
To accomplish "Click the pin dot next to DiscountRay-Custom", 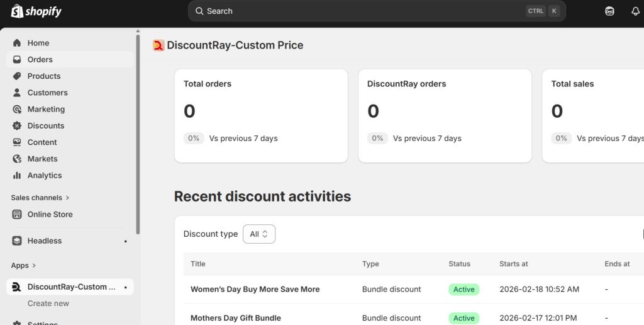I will (x=126, y=287).
